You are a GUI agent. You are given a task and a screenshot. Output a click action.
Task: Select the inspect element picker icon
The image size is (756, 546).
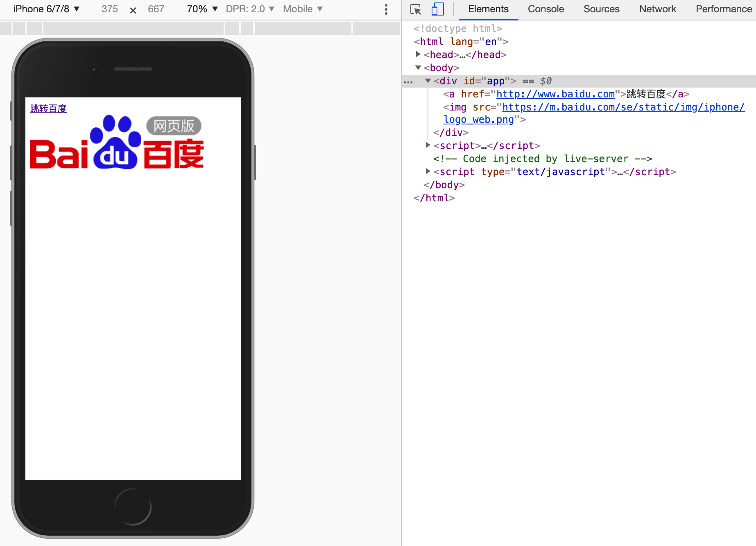[x=416, y=9]
